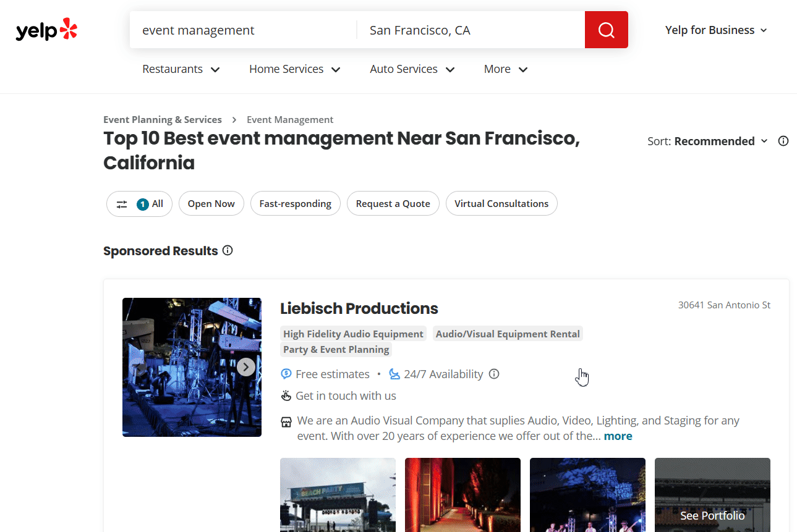Expand the More navigation menu
This screenshot has width=797, height=532.
pyautogui.click(x=505, y=69)
